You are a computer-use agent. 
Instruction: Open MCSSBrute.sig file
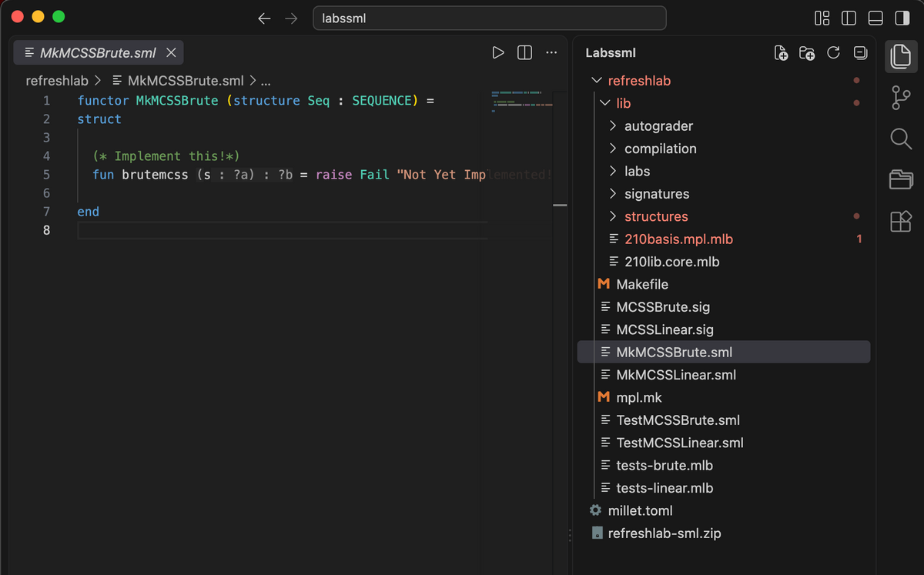tap(724, 307)
